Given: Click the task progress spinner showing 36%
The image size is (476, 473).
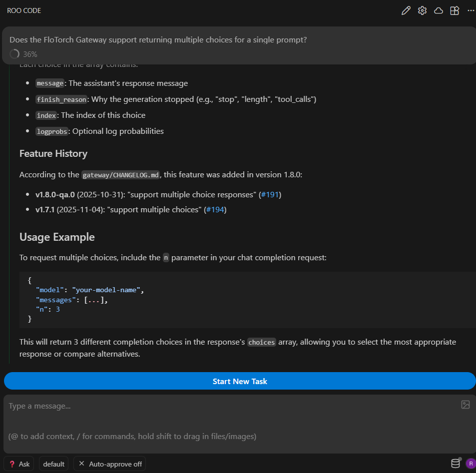Looking at the screenshot, I should (14, 54).
